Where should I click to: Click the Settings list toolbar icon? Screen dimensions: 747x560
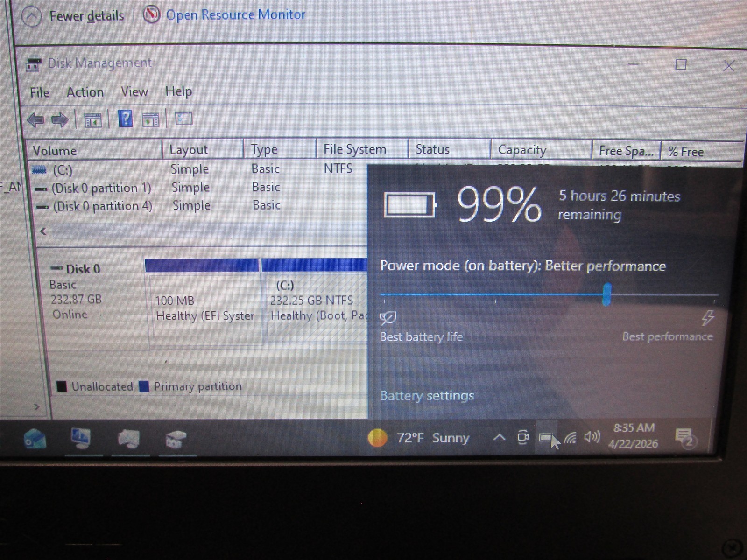(x=183, y=118)
